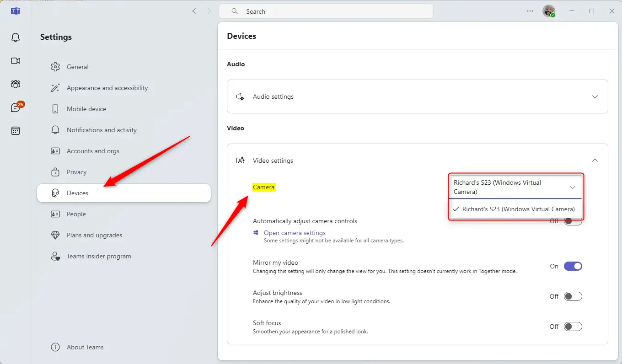The height and width of the screenshot is (364, 622).
Task: Enable the Soft focus toggle
Action: click(x=573, y=327)
